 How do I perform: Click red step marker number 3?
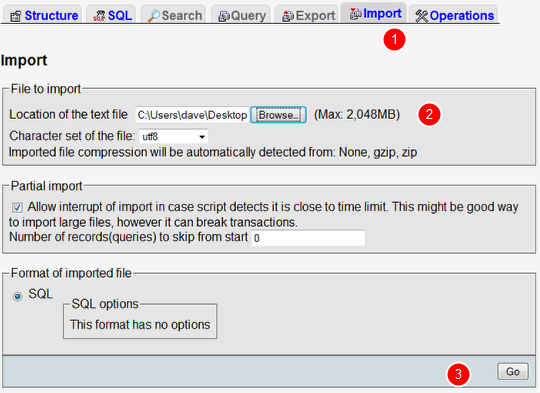coord(458,374)
